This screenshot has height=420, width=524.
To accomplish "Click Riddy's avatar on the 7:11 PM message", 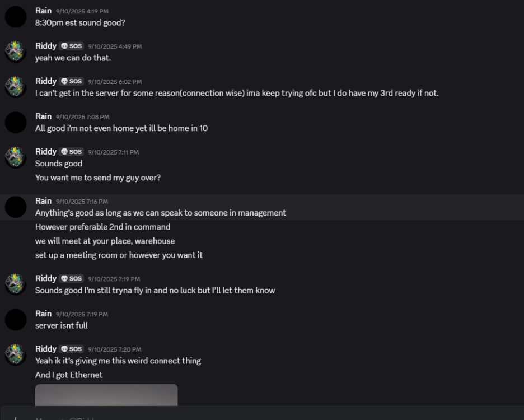I will (x=16, y=157).
